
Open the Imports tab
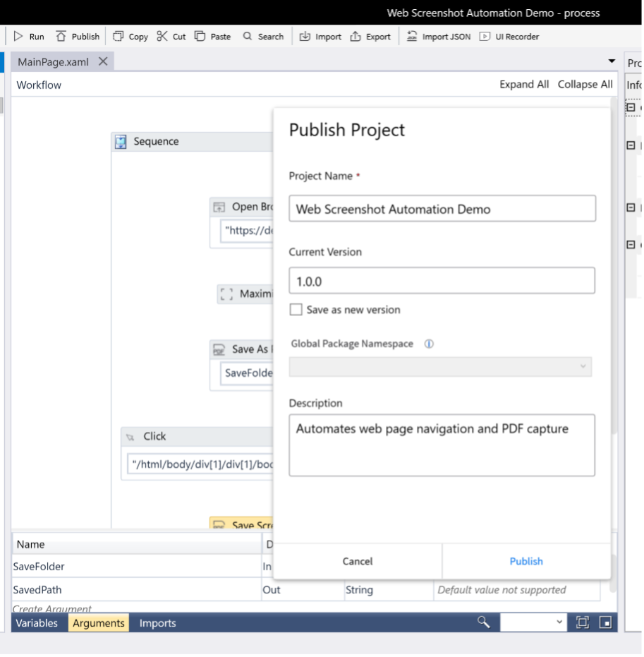coord(157,623)
